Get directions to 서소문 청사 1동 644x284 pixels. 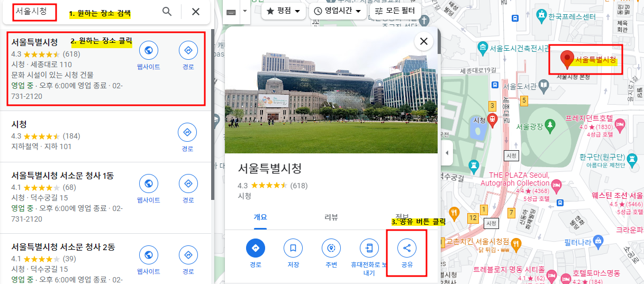188,184
